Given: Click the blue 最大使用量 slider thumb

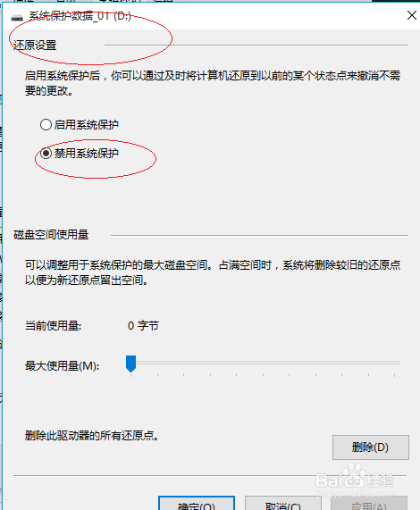Looking at the screenshot, I should (130, 364).
